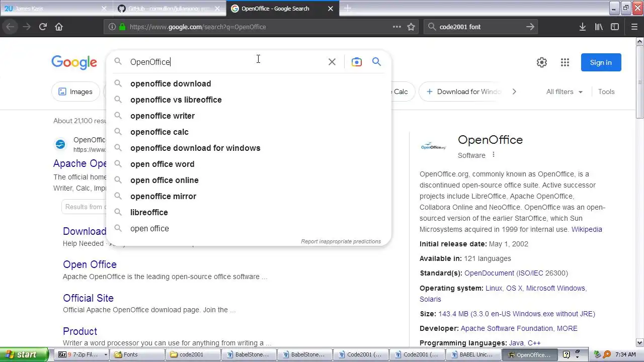This screenshot has height=362, width=644.
Task: Open the page actions three-dot menu in address bar
Action: (396, 27)
